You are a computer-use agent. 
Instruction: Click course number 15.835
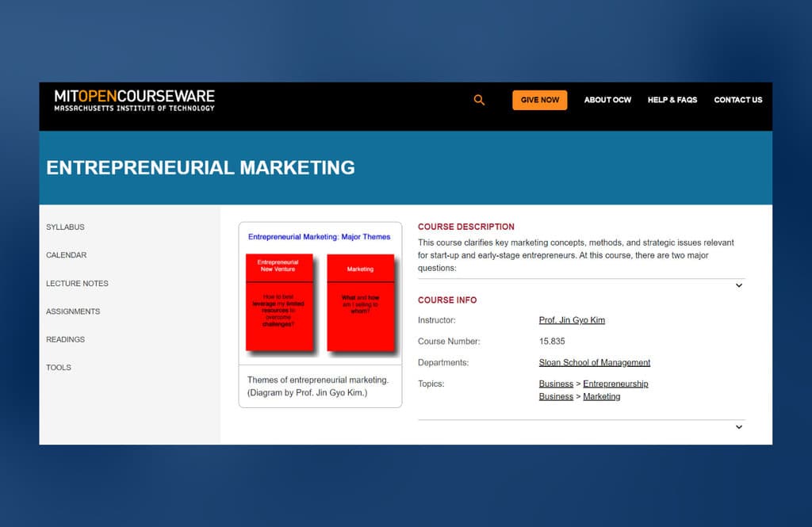(552, 341)
